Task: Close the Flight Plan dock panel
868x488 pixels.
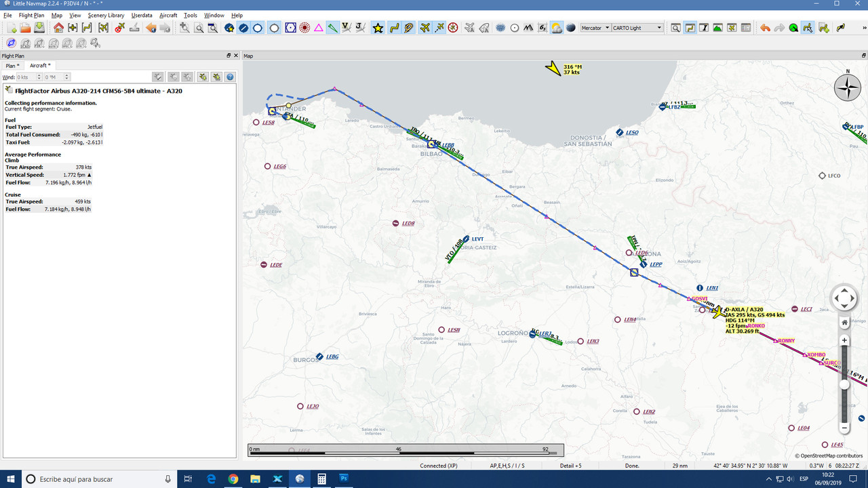Action: [235, 56]
